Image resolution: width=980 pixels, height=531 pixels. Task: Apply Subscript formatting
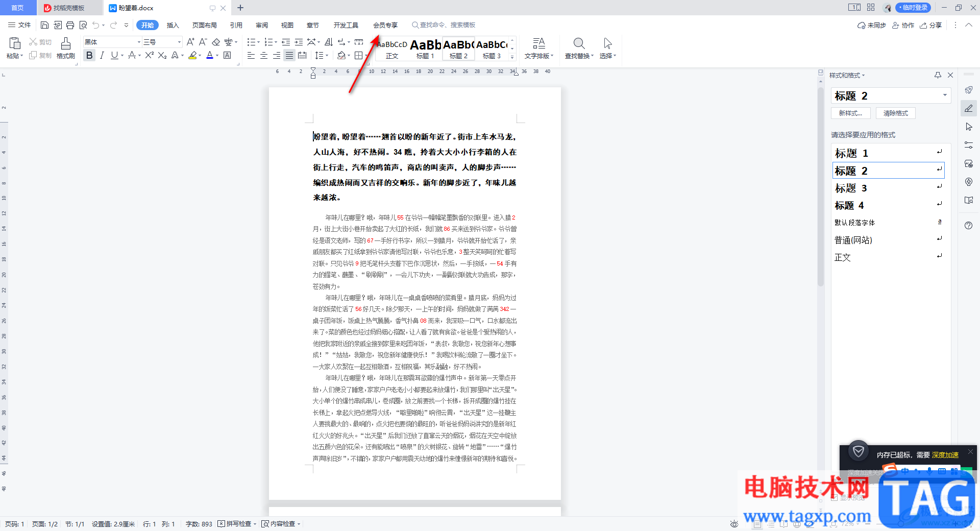tap(162, 55)
